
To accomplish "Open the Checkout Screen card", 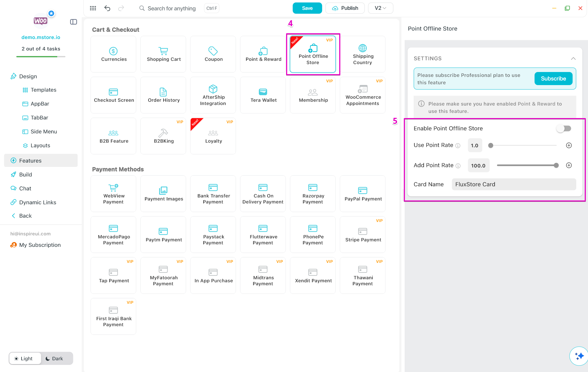I will tap(113, 95).
